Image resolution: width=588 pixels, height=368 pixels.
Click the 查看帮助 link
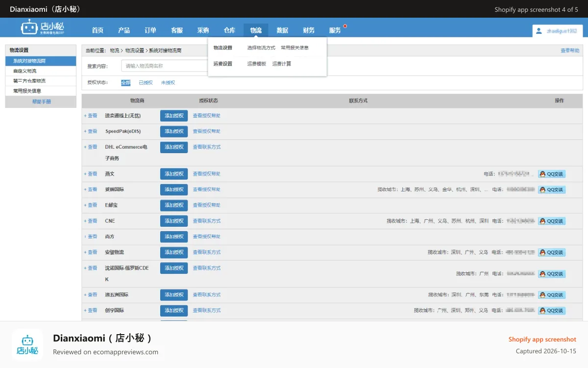point(570,51)
